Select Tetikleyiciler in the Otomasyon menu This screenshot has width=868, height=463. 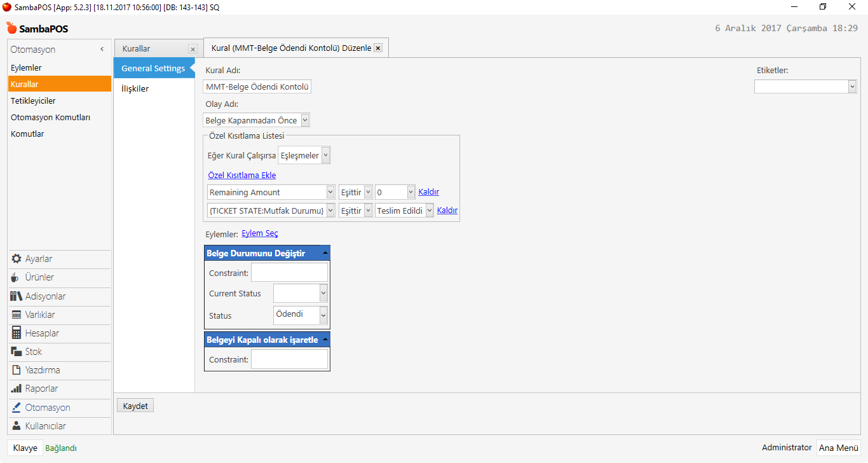point(33,100)
